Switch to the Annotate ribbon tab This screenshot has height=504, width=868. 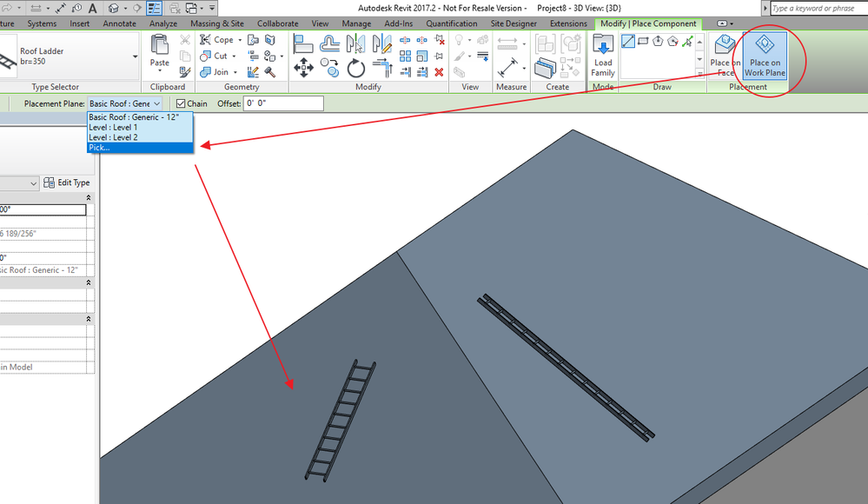coord(119,23)
